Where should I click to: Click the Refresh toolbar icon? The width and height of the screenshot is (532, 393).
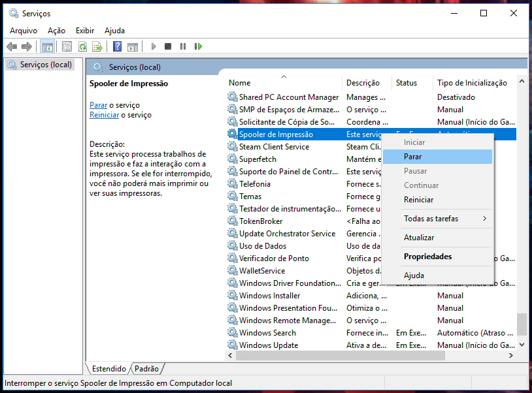pyautogui.click(x=82, y=46)
